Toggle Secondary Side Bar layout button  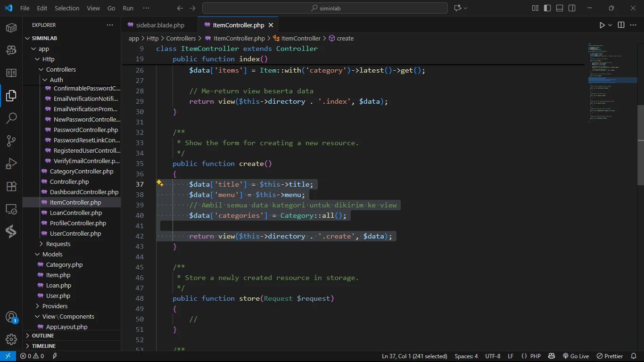click(x=572, y=8)
